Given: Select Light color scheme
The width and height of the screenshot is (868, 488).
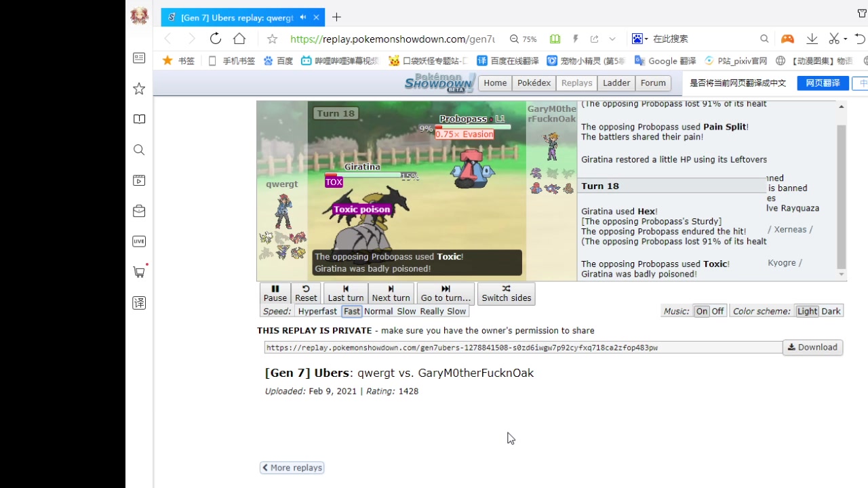Looking at the screenshot, I should tap(807, 311).
